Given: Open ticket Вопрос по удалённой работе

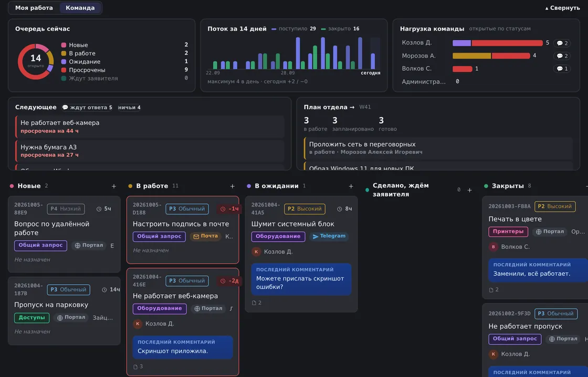Looking at the screenshot, I should point(64,234).
